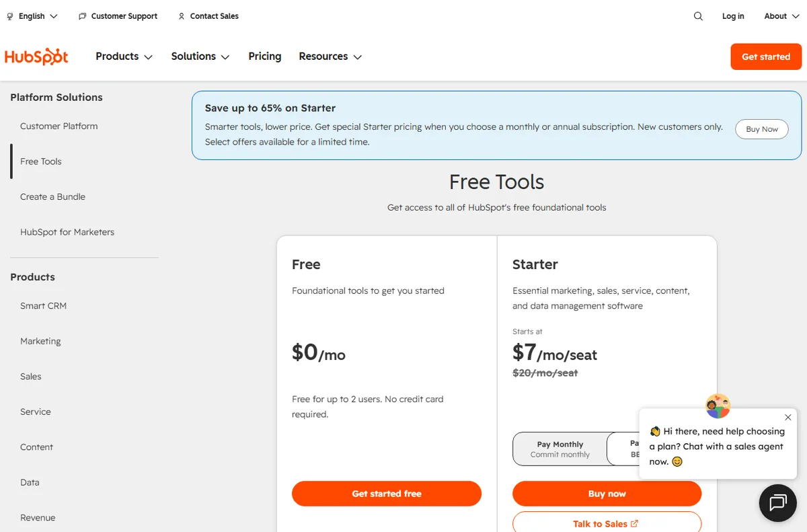Select Data in the sidebar

pos(30,482)
